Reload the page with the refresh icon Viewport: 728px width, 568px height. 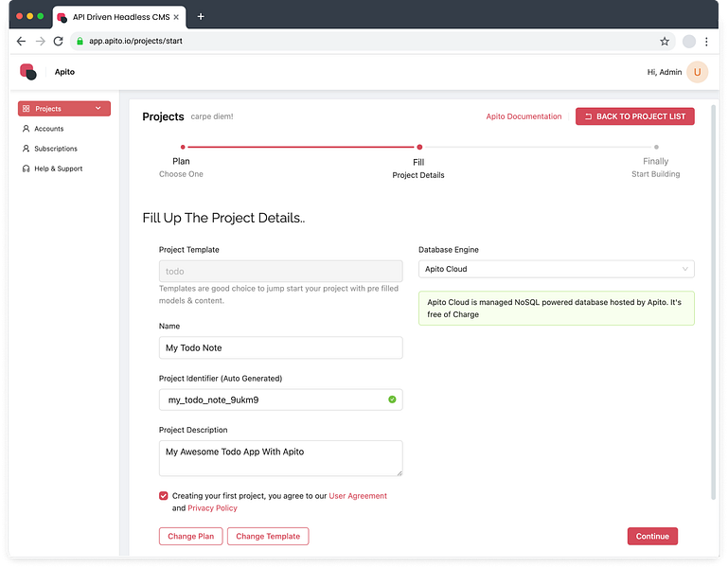point(58,42)
